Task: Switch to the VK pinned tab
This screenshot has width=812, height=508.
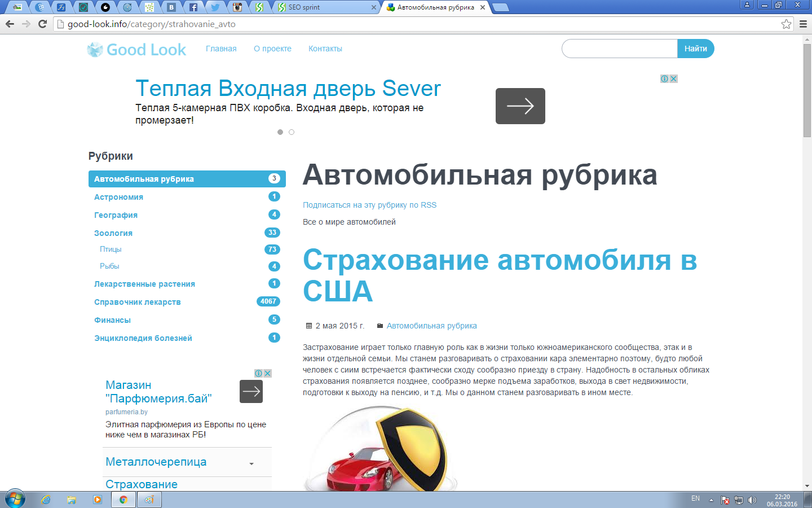Action: pyautogui.click(x=171, y=7)
